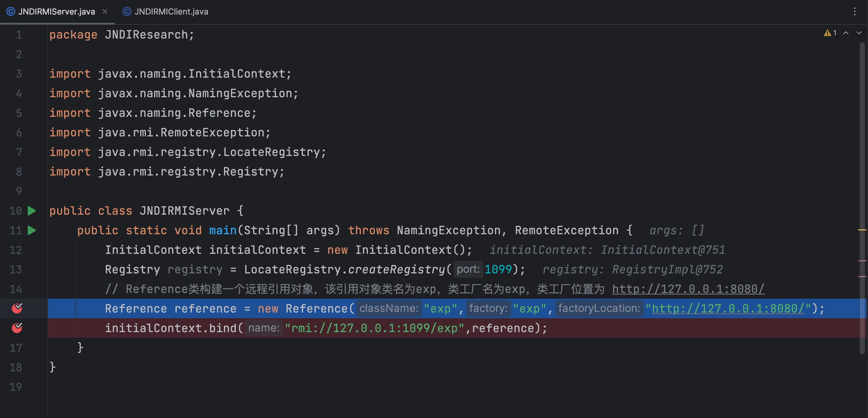Open the factoryLocation http://127.0.0.1:8080/ string link

(x=728, y=308)
